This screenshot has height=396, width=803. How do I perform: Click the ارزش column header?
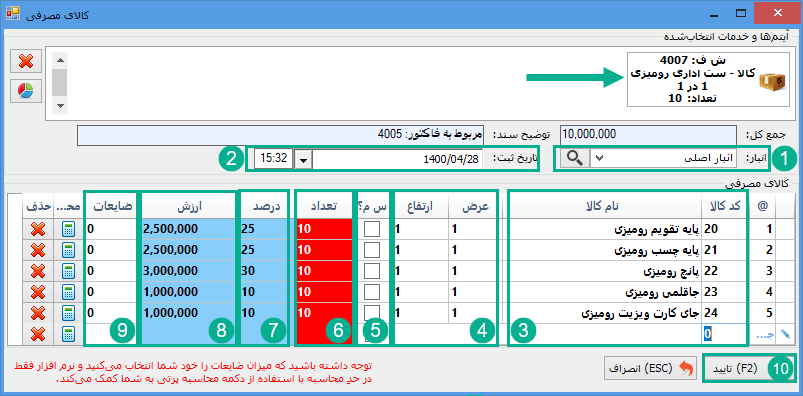[188, 206]
